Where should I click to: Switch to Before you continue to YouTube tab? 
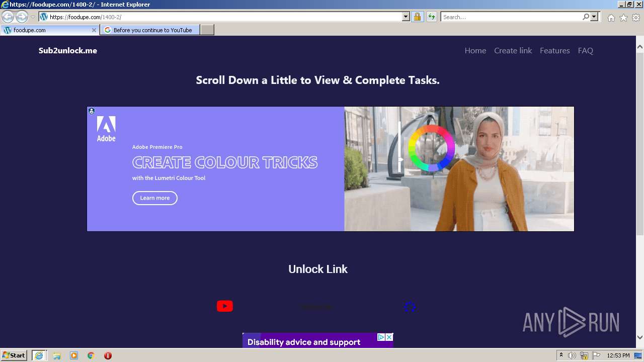point(150,30)
